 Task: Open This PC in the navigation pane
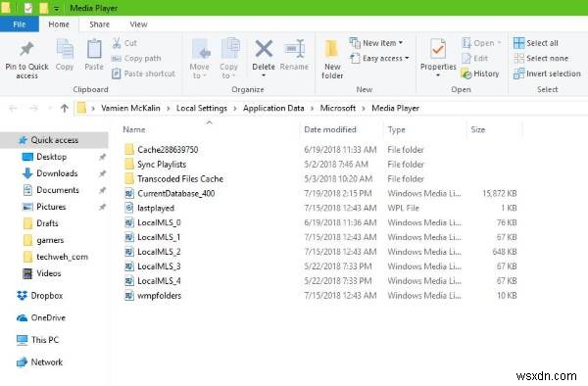(x=37, y=340)
